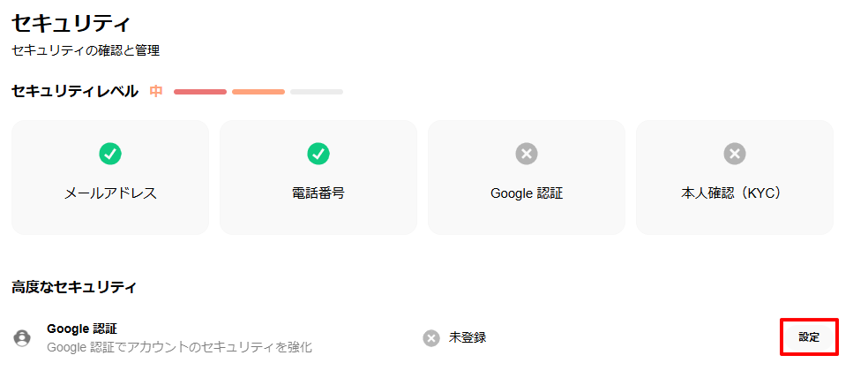Click the bold Google 認証 row title
The height and width of the screenshot is (378, 868).
point(82,329)
